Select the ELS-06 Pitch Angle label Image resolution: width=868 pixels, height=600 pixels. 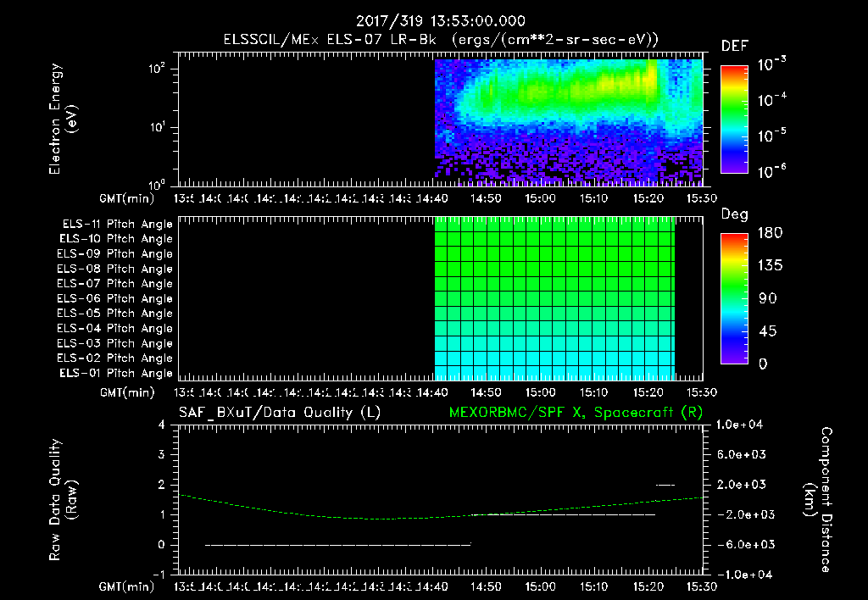[x=114, y=299]
